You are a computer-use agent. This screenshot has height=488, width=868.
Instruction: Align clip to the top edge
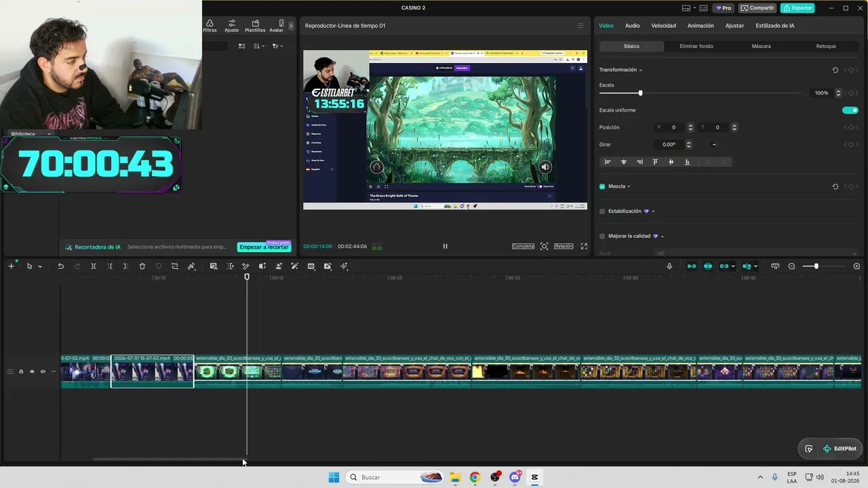tap(655, 162)
